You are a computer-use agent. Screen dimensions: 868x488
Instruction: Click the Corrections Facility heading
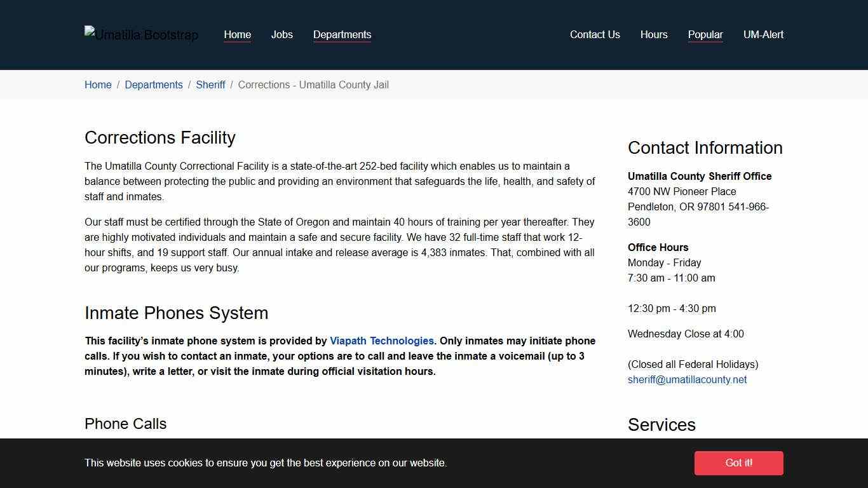160,138
